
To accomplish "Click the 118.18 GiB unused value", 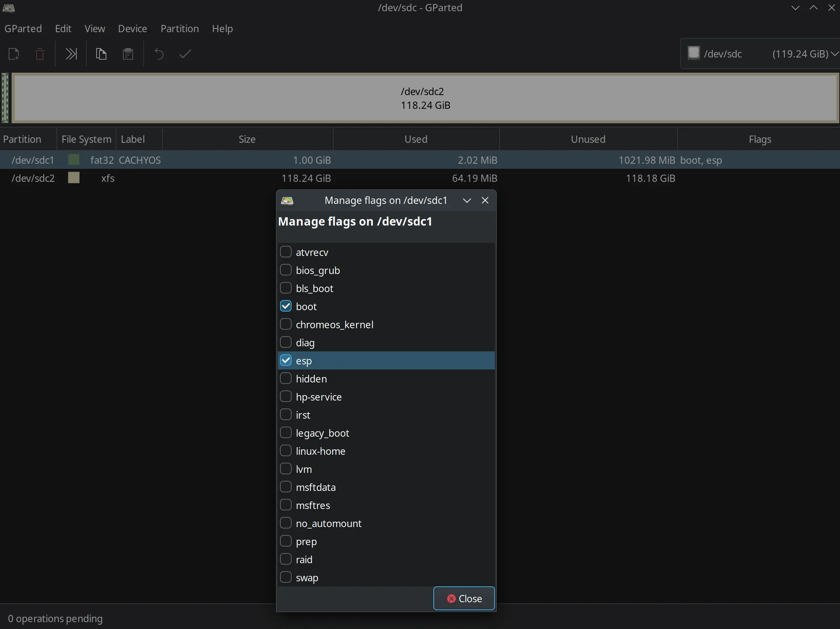I will [650, 178].
